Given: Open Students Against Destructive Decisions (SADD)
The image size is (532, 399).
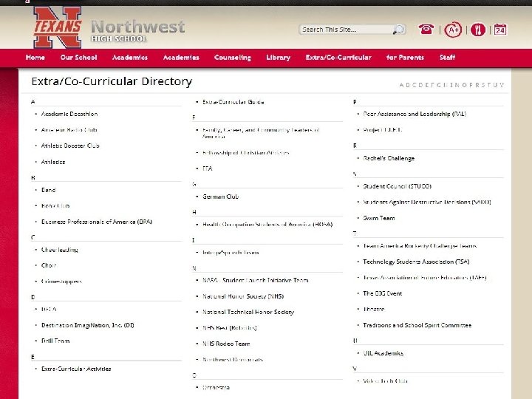Looking at the screenshot, I should tap(427, 202).
